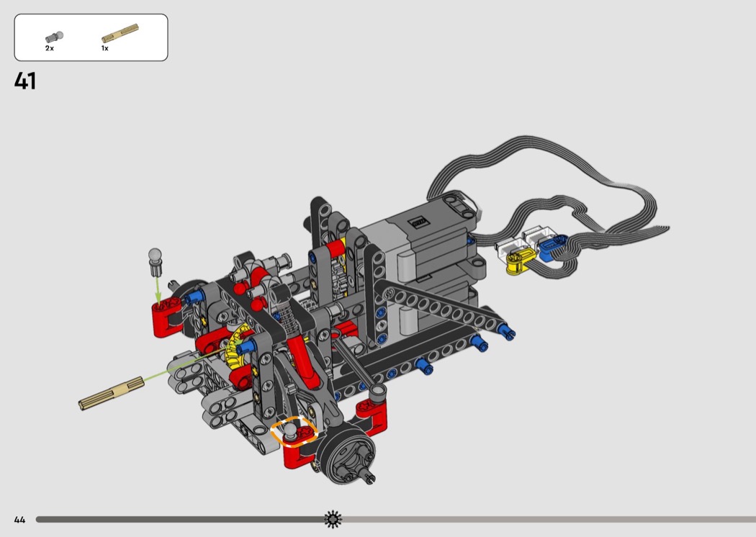756x537 pixels.
Task: Click the grey ball pin in the parts box
Action: point(54,36)
